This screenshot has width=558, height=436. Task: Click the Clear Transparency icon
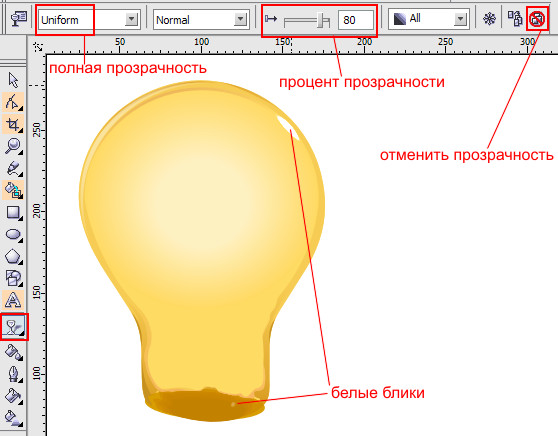click(537, 19)
